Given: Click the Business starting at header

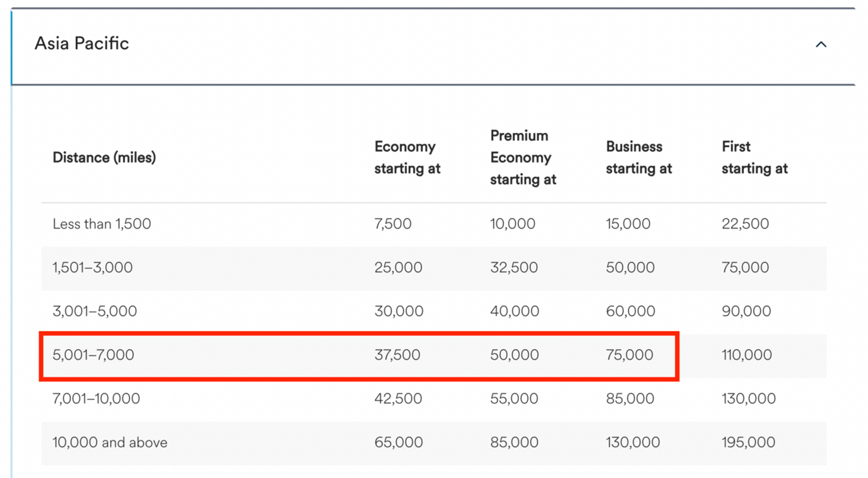Looking at the screenshot, I should click(639, 158).
